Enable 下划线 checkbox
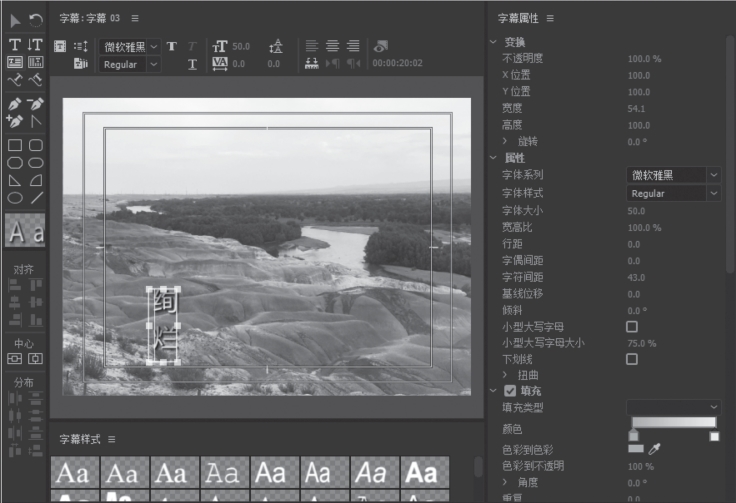Image resolution: width=736 pixels, height=503 pixels. [x=632, y=359]
